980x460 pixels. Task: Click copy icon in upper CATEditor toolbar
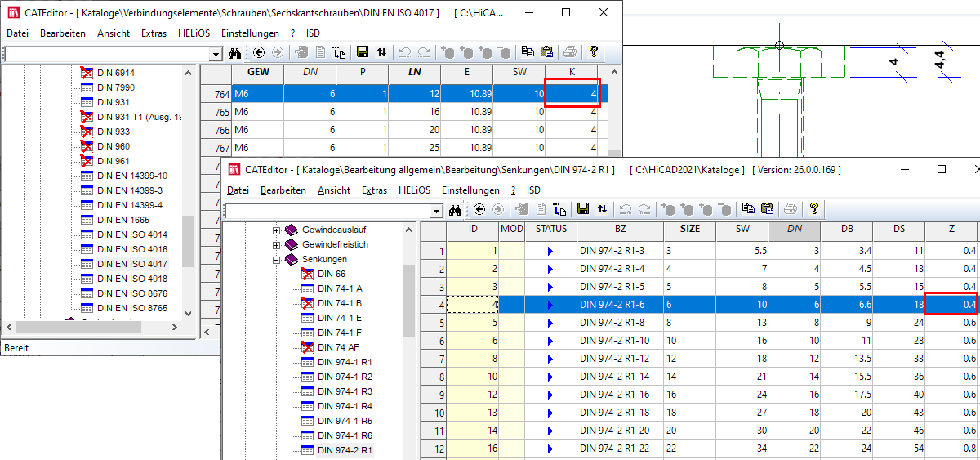coord(528,53)
